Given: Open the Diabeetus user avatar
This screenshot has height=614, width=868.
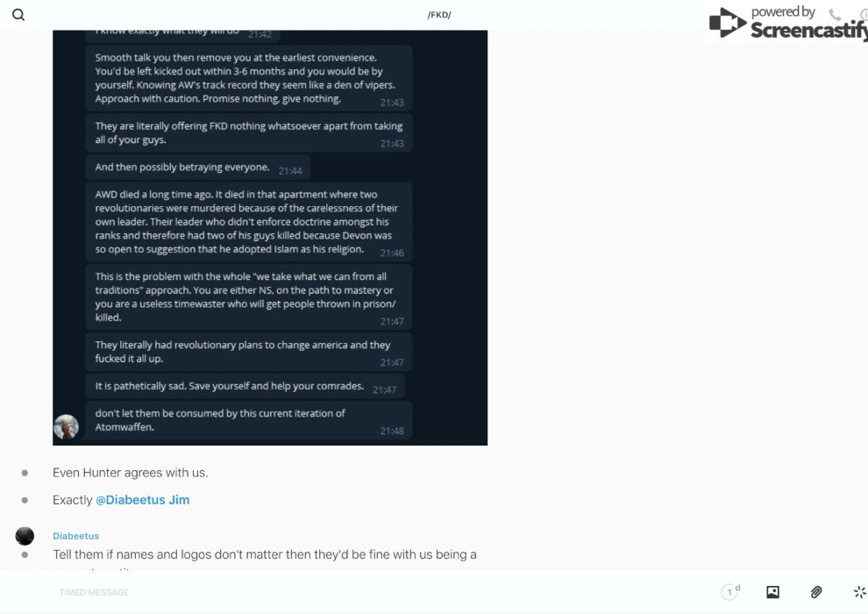Looking at the screenshot, I should tap(25, 536).
